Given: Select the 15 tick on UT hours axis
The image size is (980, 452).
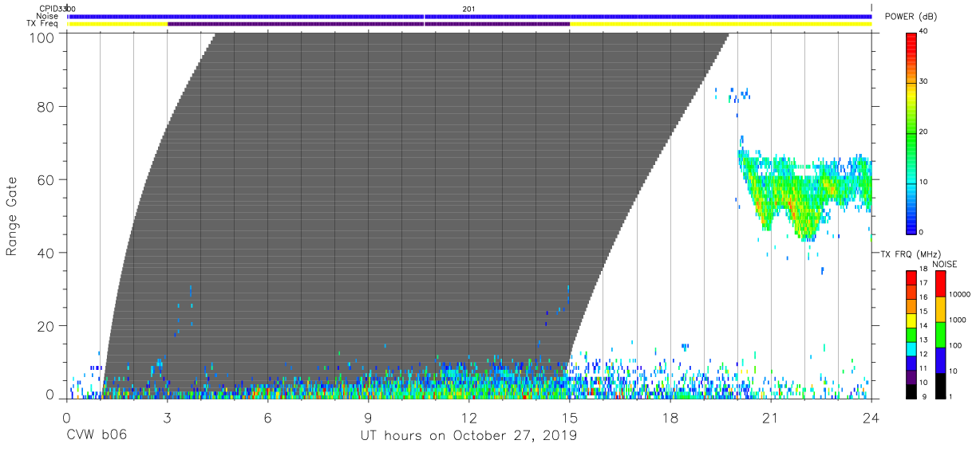Looking at the screenshot, I should (570, 417).
